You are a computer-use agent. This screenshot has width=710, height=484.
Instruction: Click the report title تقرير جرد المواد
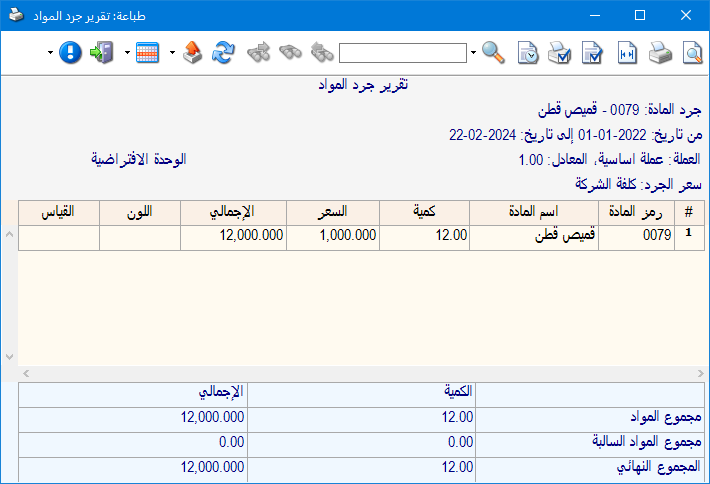(x=363, y=85)
